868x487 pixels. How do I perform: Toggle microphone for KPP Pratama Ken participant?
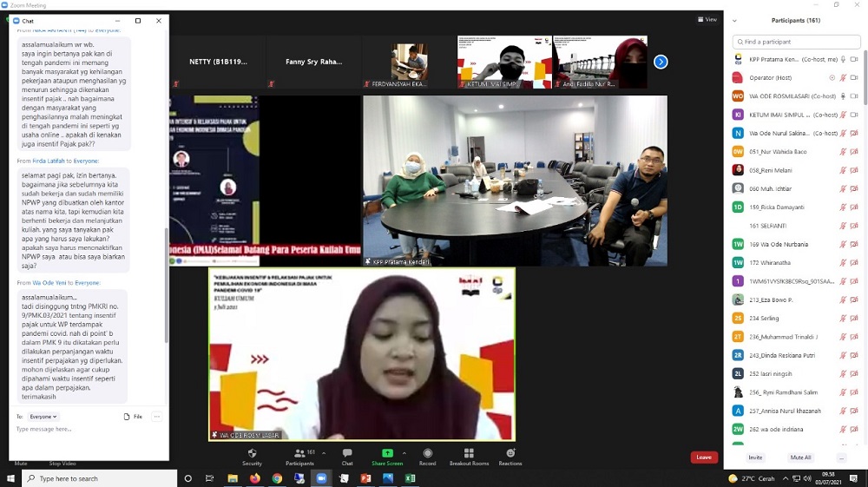843,59
